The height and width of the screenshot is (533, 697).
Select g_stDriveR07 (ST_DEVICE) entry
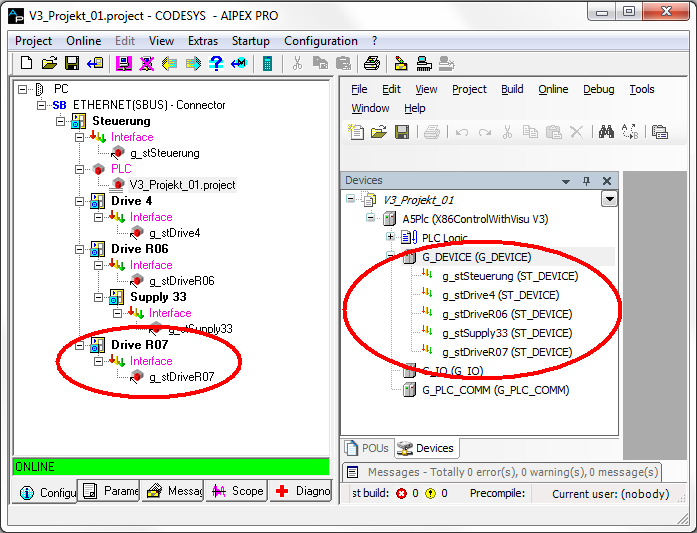tap(507, 352)
